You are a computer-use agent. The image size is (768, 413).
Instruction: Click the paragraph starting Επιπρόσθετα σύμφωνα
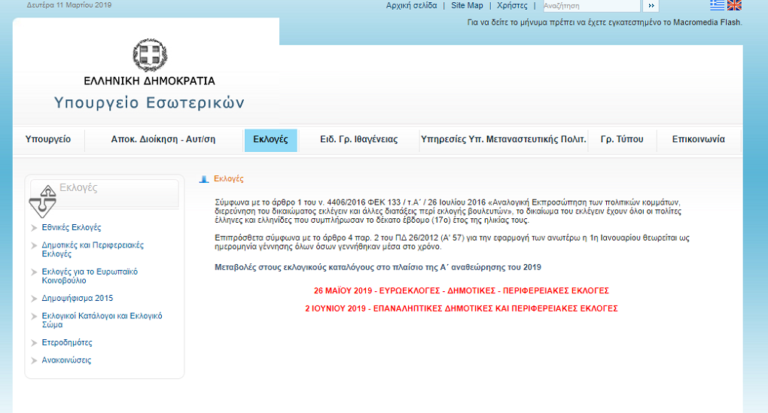[452, 243]
